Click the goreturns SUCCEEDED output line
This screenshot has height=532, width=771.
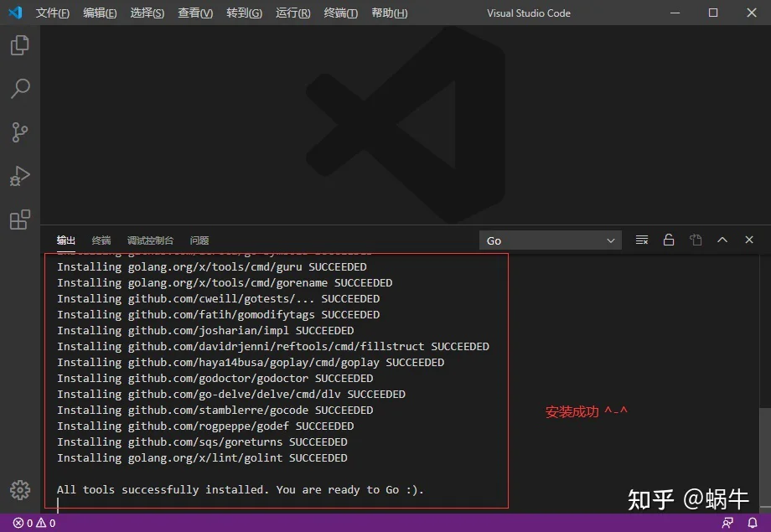click(202, 442)
